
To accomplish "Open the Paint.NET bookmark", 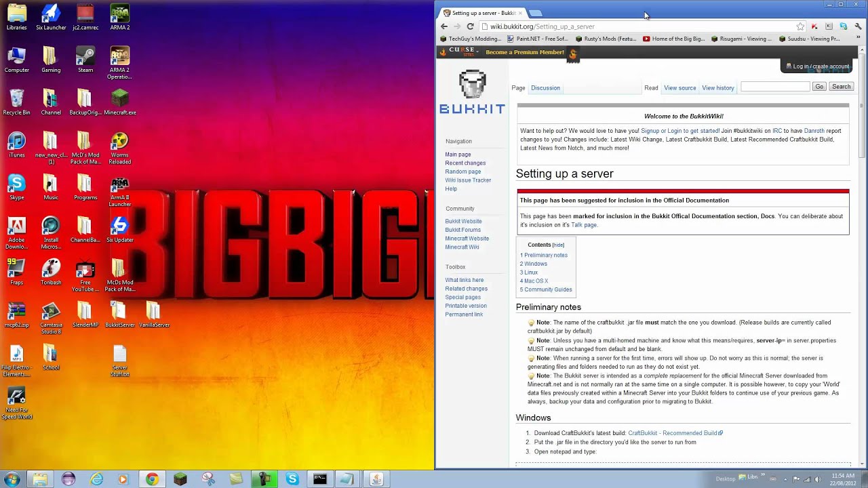I will point(538,39).
